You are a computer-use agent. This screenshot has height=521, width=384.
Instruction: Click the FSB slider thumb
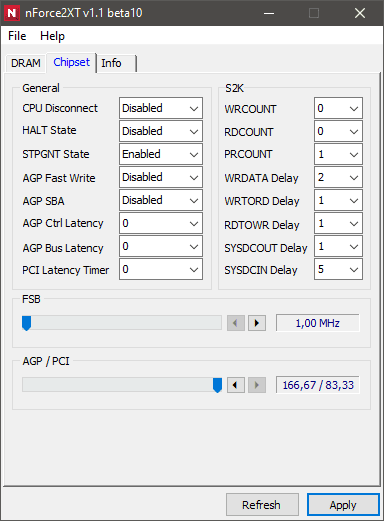[x=26, y=323]
